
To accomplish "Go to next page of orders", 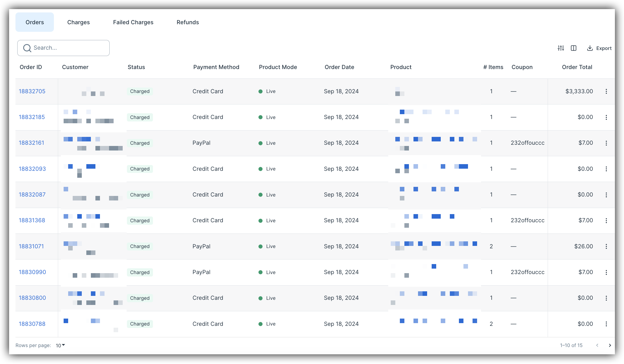I will pos(610,346).
